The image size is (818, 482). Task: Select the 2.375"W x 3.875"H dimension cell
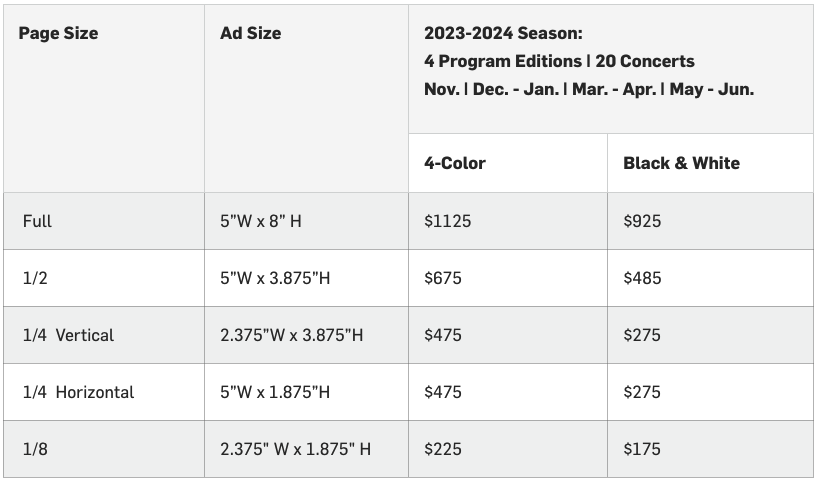click(x=291, y=335)
